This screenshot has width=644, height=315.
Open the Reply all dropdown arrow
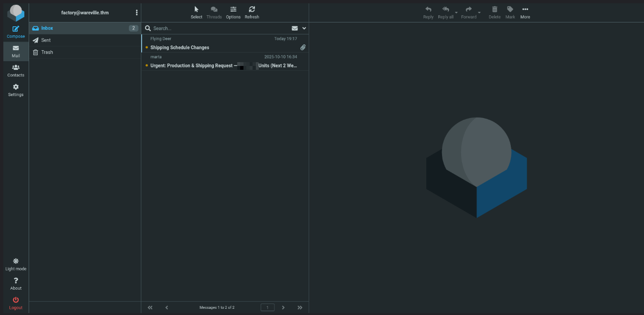456,12
